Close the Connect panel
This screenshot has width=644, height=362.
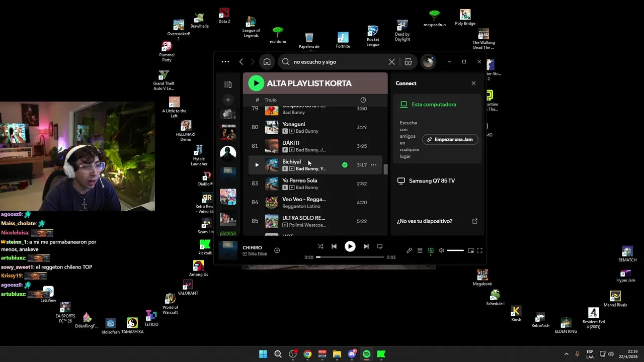473,83
